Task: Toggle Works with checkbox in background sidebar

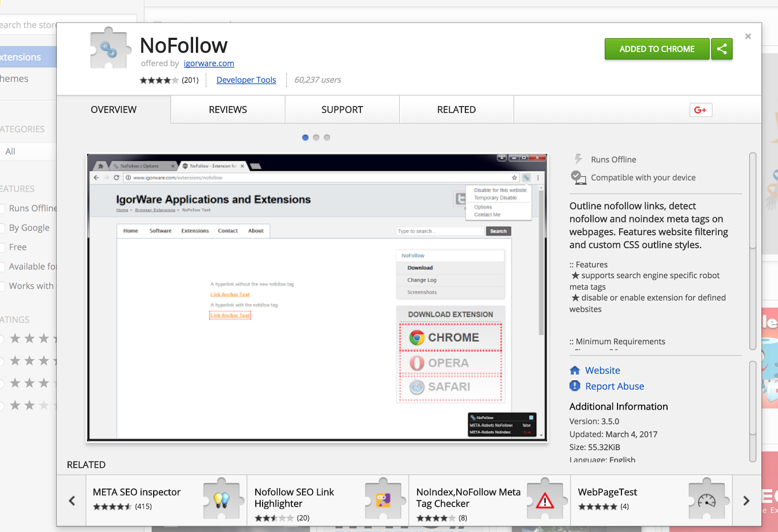Action: click(x=2, y=286)
